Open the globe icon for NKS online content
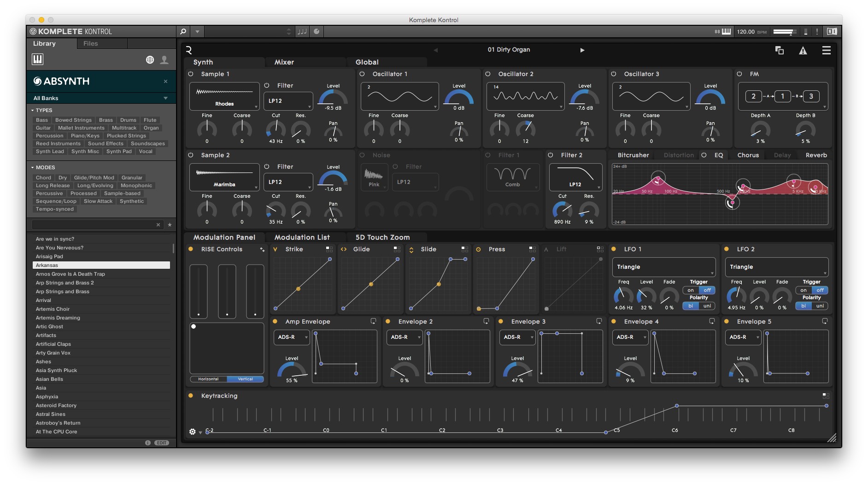The height and width of the screenshot is (485, 868). (x=150, y=59)
